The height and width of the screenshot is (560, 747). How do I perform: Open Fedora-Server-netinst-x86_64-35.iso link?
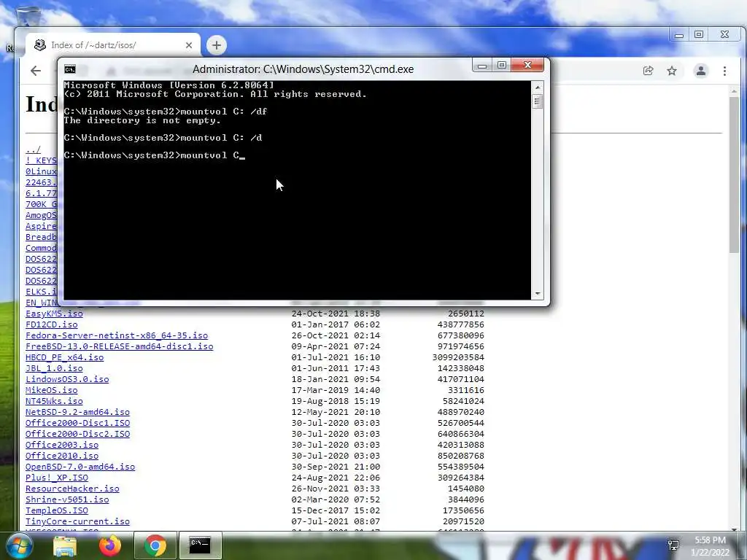(117, 335)
